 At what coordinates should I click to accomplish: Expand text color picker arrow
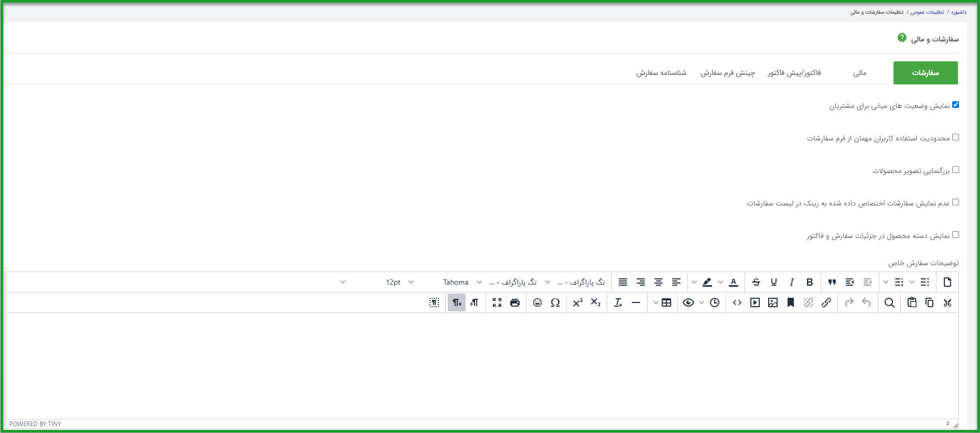click(x=720, y=282)
